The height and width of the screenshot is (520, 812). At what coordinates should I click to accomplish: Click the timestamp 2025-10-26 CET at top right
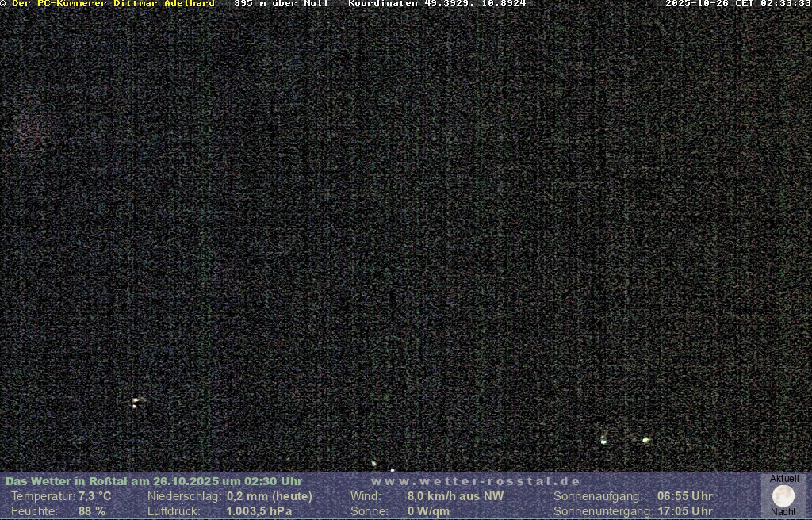pyautogui.click(x=737, y=3)
